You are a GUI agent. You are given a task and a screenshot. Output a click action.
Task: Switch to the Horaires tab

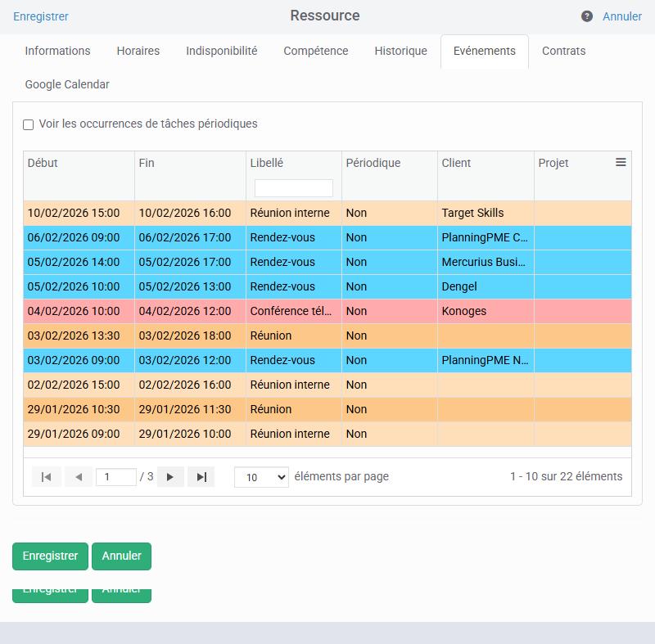pos(138,51)
